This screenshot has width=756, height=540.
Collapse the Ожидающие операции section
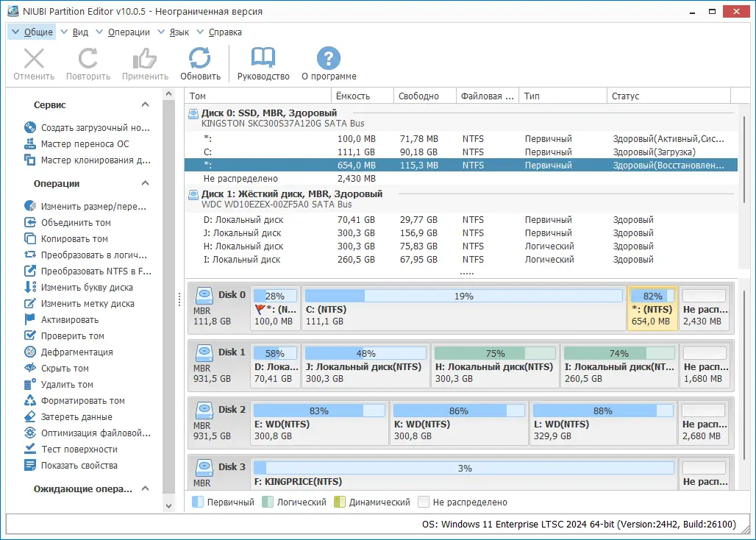[146, 489]
